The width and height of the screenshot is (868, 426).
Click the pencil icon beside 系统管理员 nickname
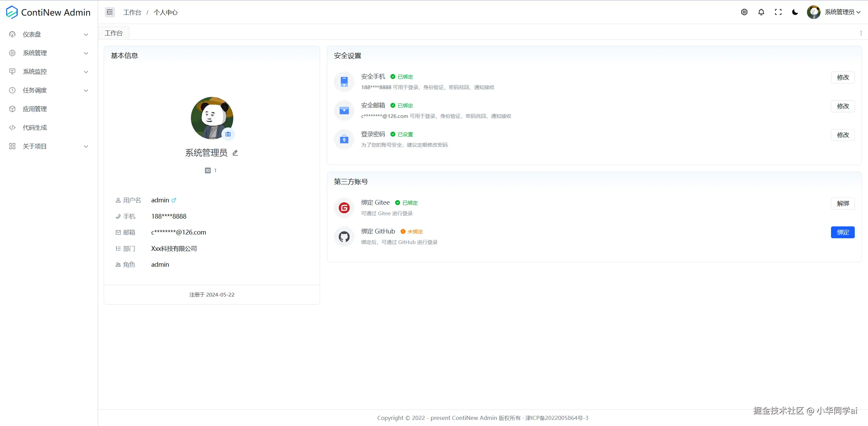235,153
